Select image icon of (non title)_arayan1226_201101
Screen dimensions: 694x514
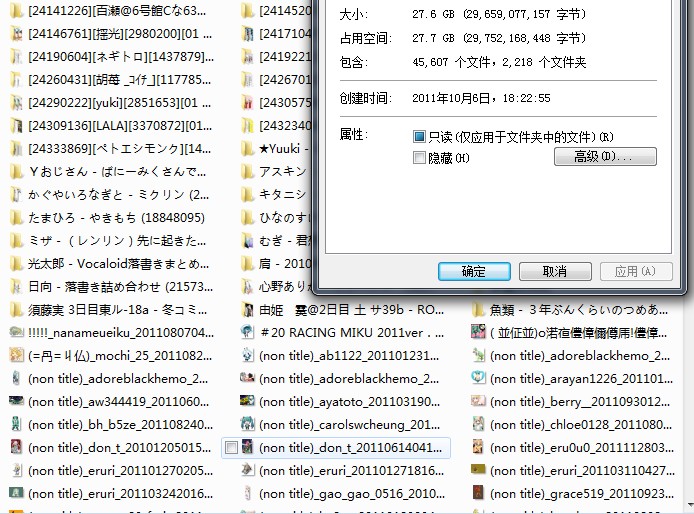pyautogui.click(x=478, y=378)
